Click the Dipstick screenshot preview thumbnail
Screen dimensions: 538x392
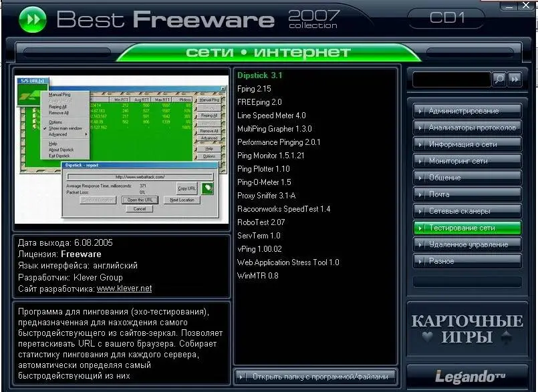coord(122,150)
